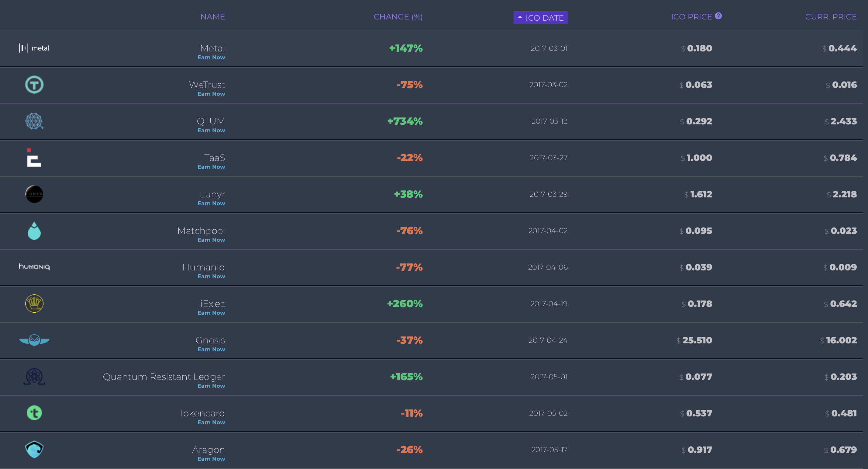868x469 pixels.
Task: Sort by CURR. PRICE column header
Action: (x=831, y=17)
